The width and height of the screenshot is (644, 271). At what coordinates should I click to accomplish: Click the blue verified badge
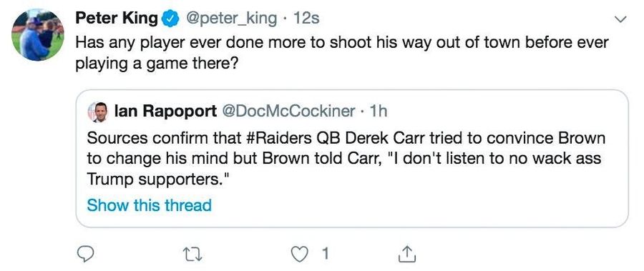point(170,19)
